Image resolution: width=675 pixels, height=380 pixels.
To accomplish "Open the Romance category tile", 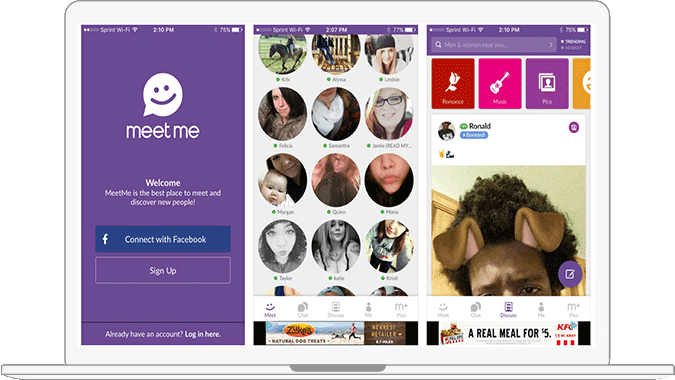I will point(453,83).
